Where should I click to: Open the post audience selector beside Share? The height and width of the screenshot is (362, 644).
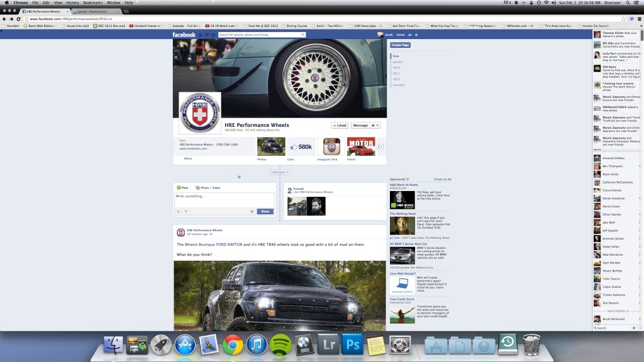click(252, 211)
